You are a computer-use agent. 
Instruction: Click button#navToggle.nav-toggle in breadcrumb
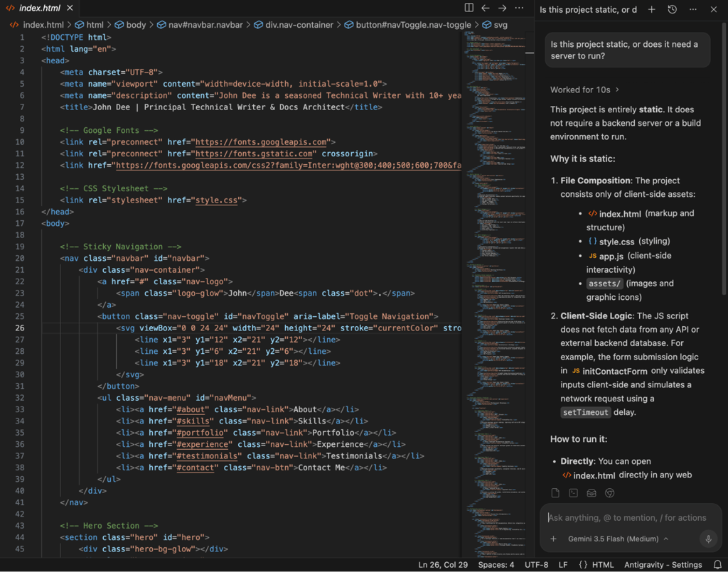pos(408,25)
